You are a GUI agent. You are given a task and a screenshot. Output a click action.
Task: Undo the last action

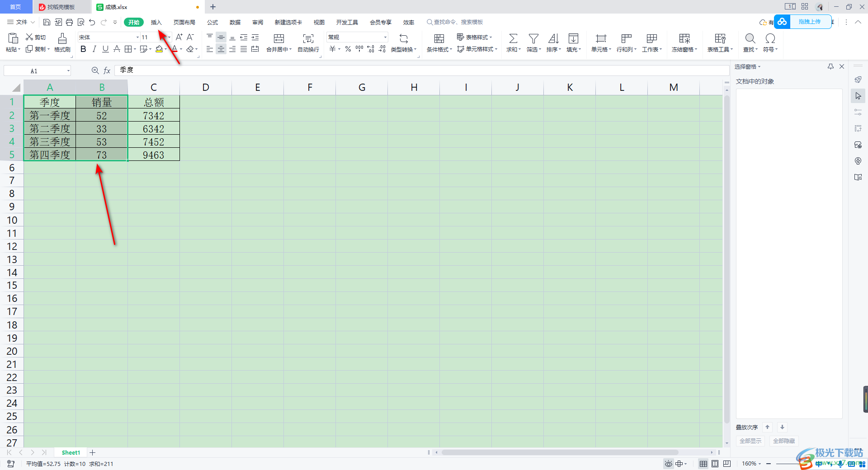pyautogui.click(x=92, y=22)
